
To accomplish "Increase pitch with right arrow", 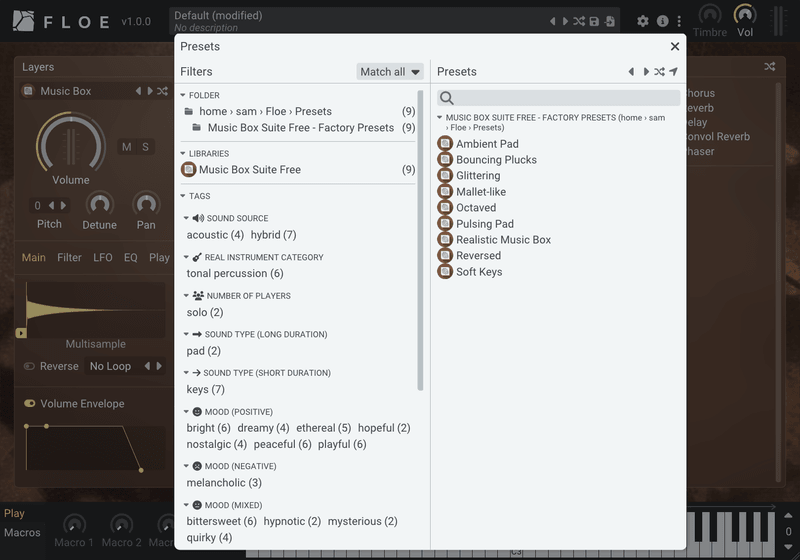I will tap(63, 206).
